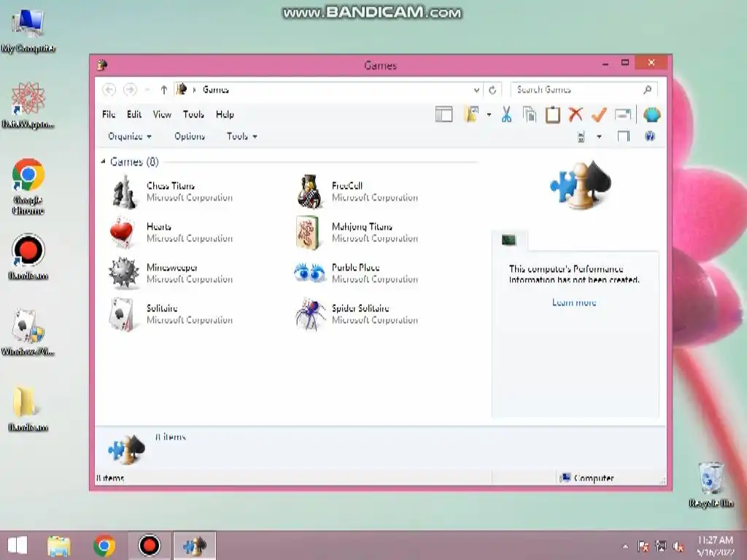Click Games in the address bar

tap(216, 90)
